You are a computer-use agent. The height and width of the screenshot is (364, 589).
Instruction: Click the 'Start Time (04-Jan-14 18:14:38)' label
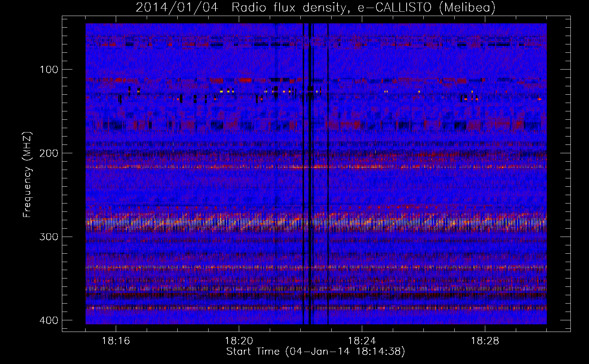click(316, 352)
